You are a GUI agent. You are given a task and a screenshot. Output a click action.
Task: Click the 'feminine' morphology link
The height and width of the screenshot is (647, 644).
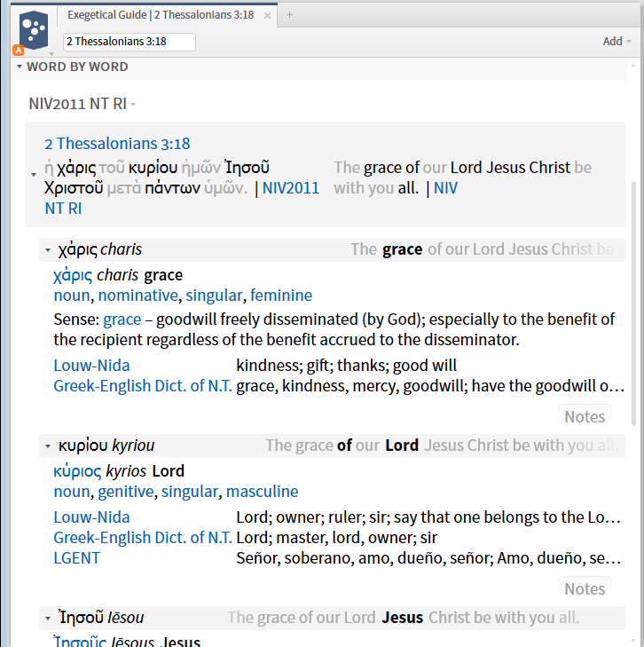tap(280, 296)
